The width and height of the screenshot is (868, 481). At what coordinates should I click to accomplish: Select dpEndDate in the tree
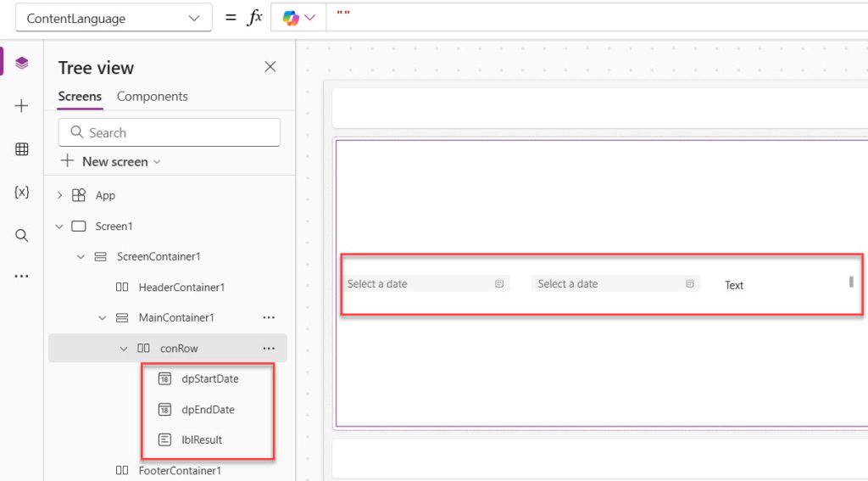click(x=209, y=410)
